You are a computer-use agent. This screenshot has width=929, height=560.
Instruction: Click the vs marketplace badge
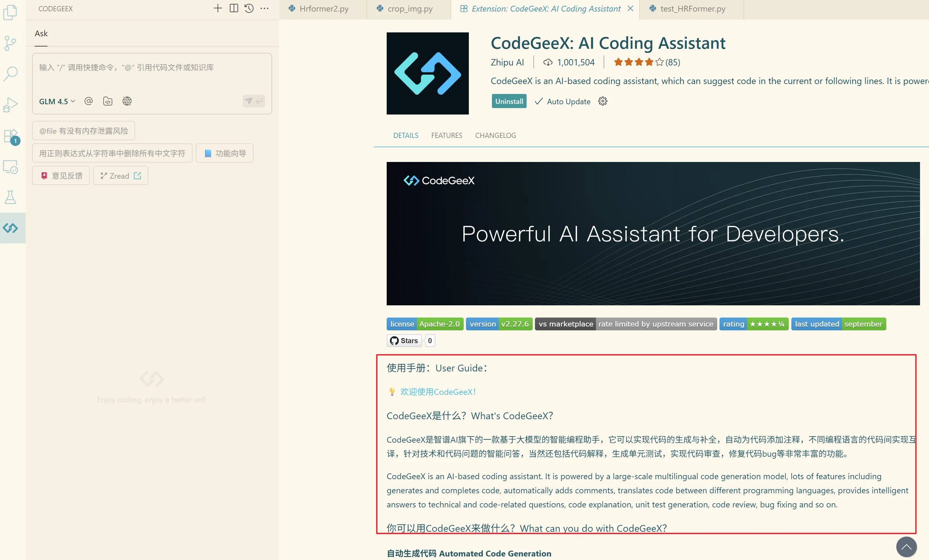[626, 324]
